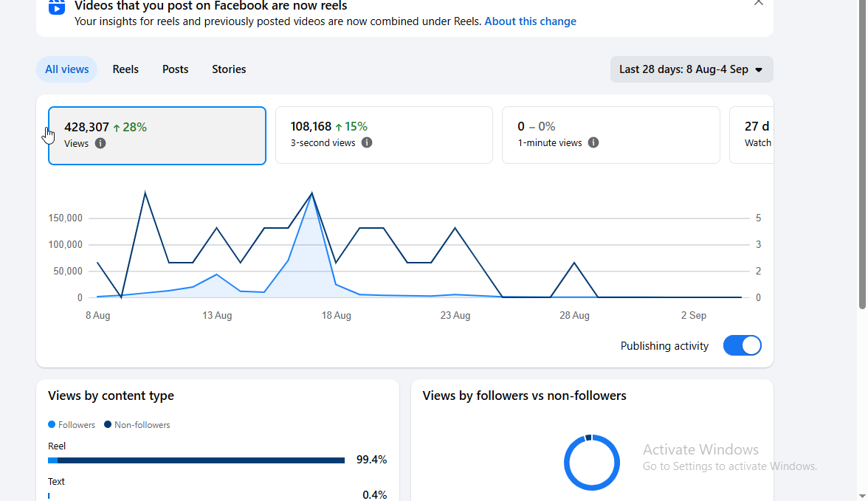Screen dimensions: 868x501
Task: Select the 3-second views metric card
Action: (x=384, y=135)
